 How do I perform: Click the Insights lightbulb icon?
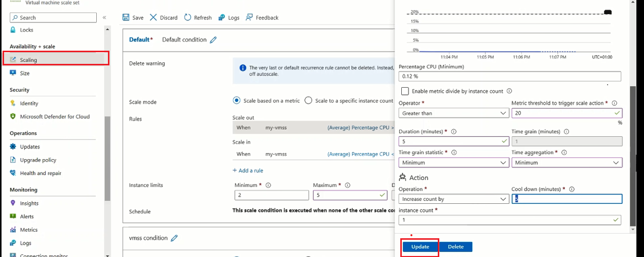pos(13,203)
